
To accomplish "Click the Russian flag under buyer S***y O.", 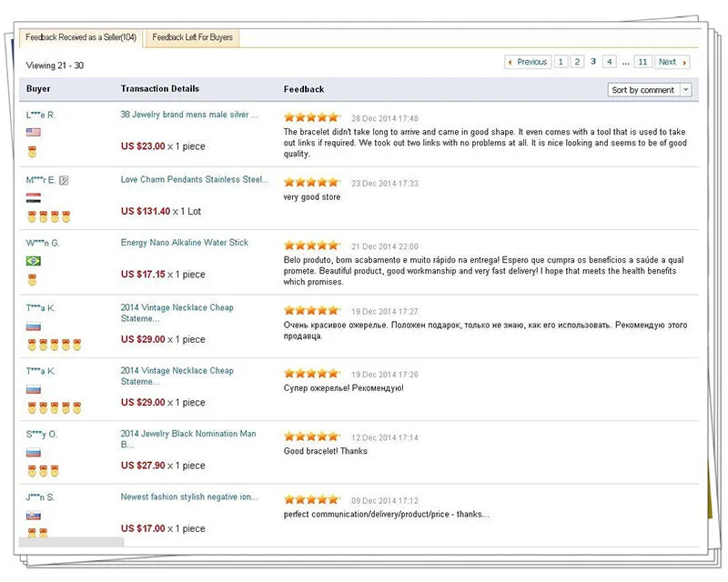I will coord(33,452).
